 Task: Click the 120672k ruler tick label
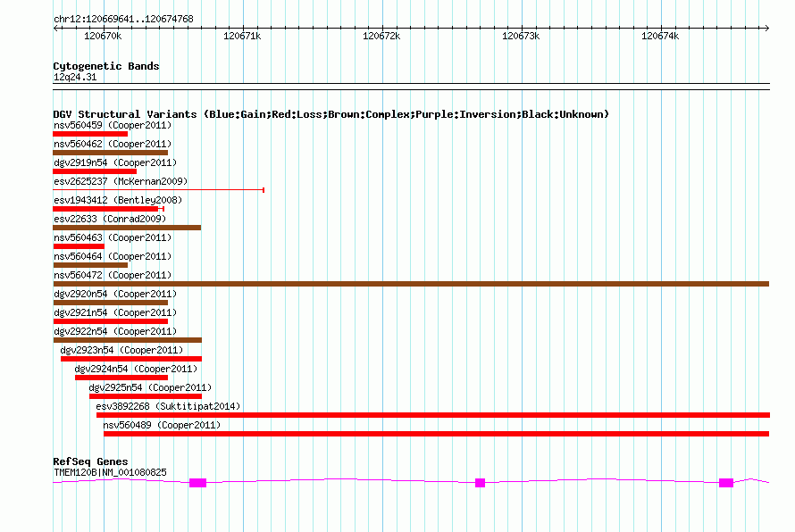pos(381,36)
